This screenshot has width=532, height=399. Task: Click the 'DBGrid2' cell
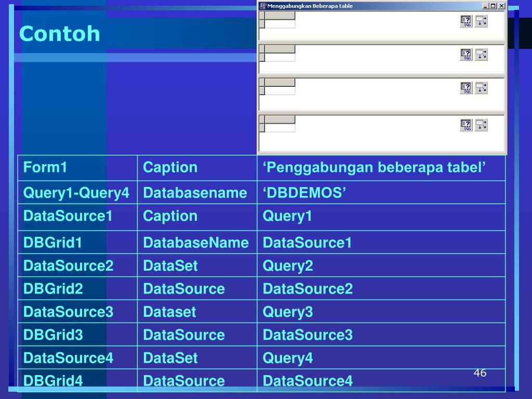(78, 288)
